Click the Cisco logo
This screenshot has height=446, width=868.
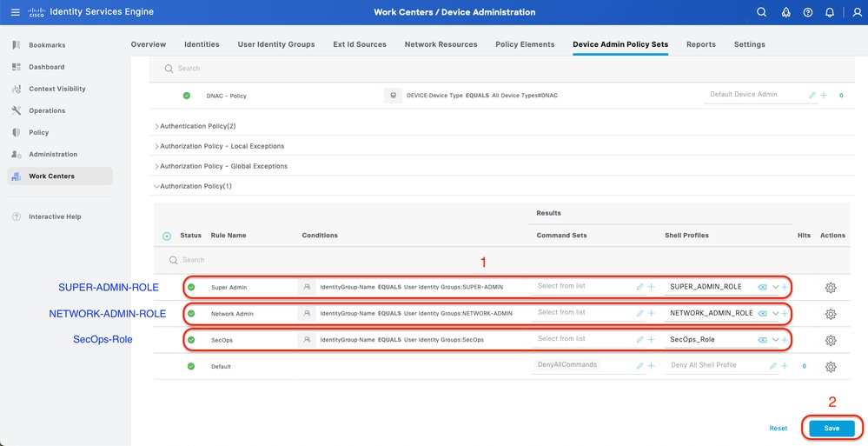coord(36,12)
